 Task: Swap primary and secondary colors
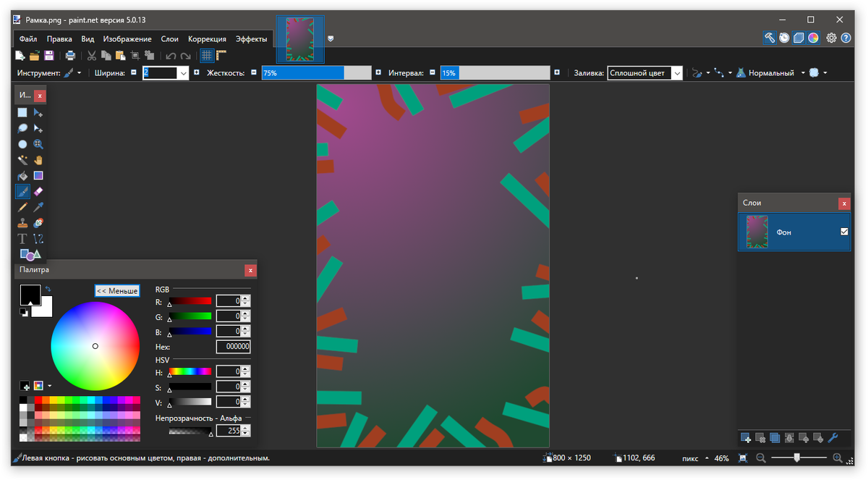[48, 289]
